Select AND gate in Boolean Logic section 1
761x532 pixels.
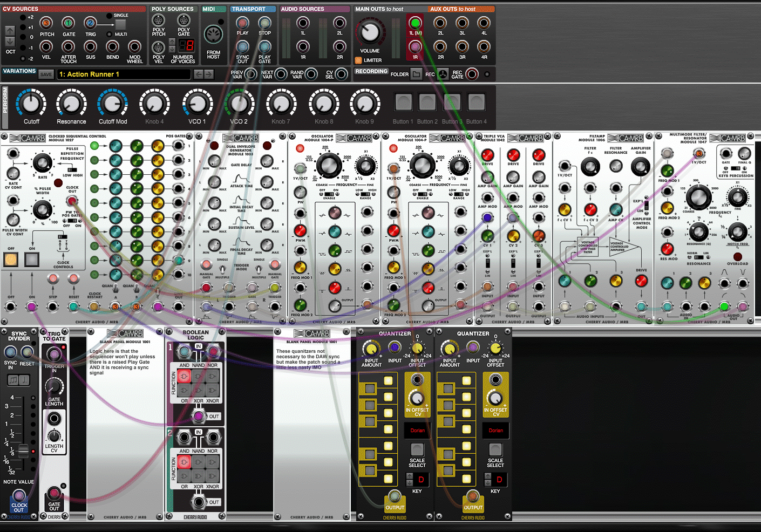[x=185, y=376]
